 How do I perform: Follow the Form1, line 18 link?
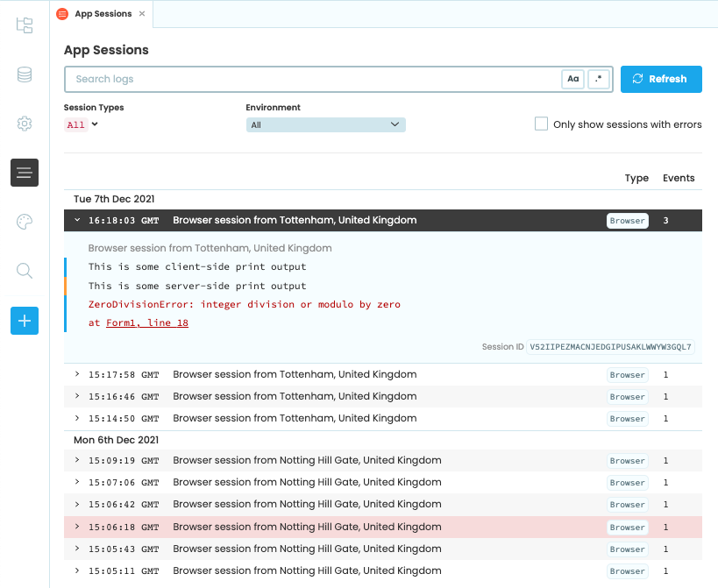pyautogui.click(x=147, y=321)
